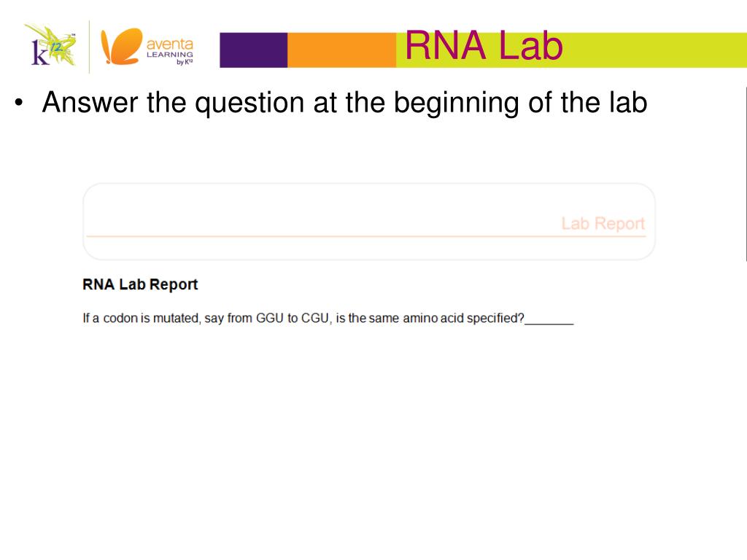This screenshot has height=560, width=747.
Task: Click the blank answer line after specified?
Action: click(x=549, y=322)
